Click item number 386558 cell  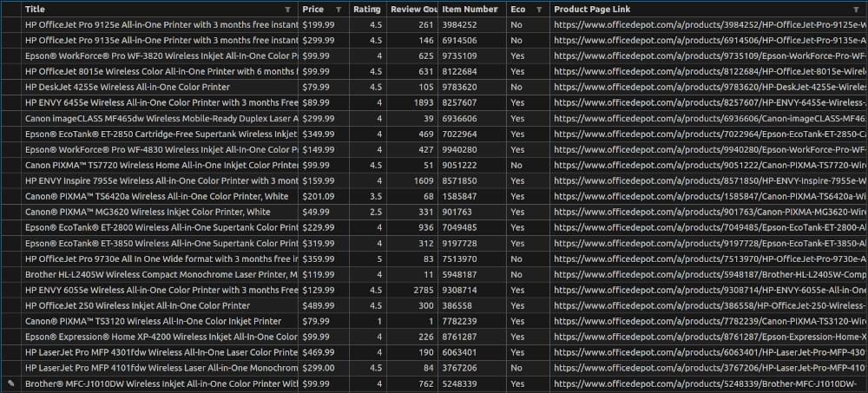[472, 305]
